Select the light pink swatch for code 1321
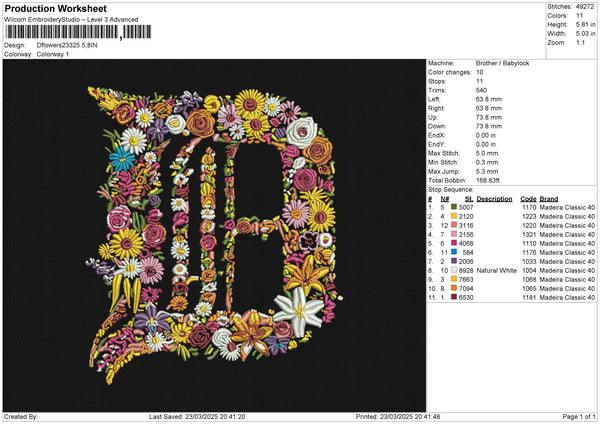Viewport: 600px width, 424px height. tap(454, 234)
